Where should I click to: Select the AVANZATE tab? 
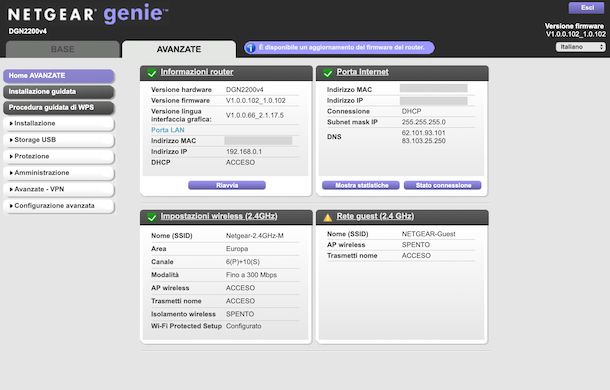179,49
